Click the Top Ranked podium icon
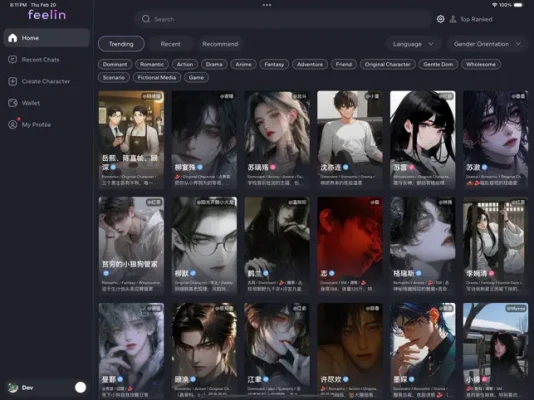The width and height of the screenshot is (534, 400). click(x=453, y=19)
